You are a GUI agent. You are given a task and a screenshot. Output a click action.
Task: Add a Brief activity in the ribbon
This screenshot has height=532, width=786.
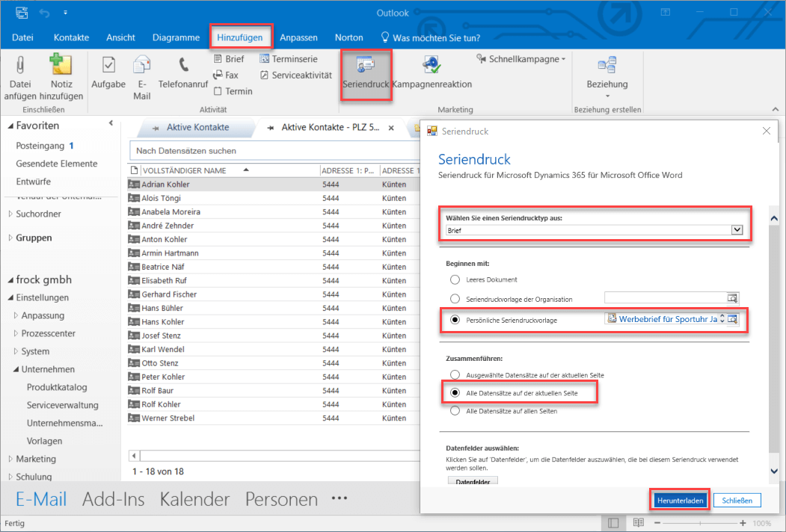(229, 59)
